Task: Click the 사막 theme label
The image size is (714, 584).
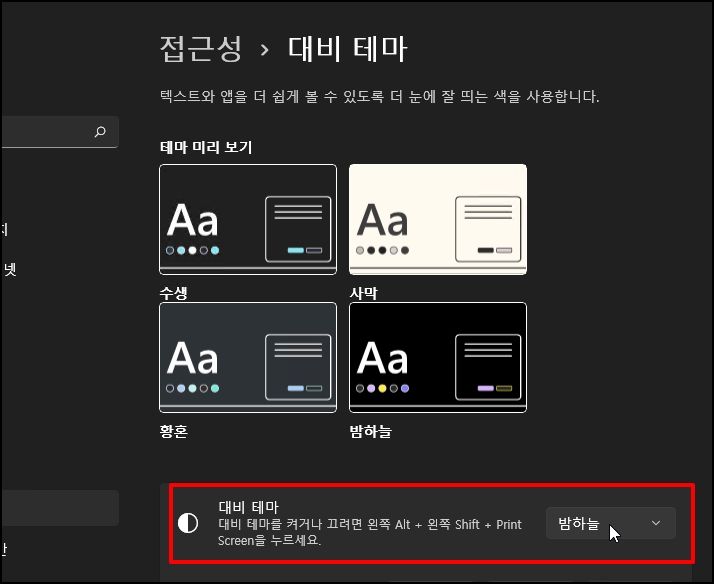Action: pyautogui.click(x=363, y=293)
